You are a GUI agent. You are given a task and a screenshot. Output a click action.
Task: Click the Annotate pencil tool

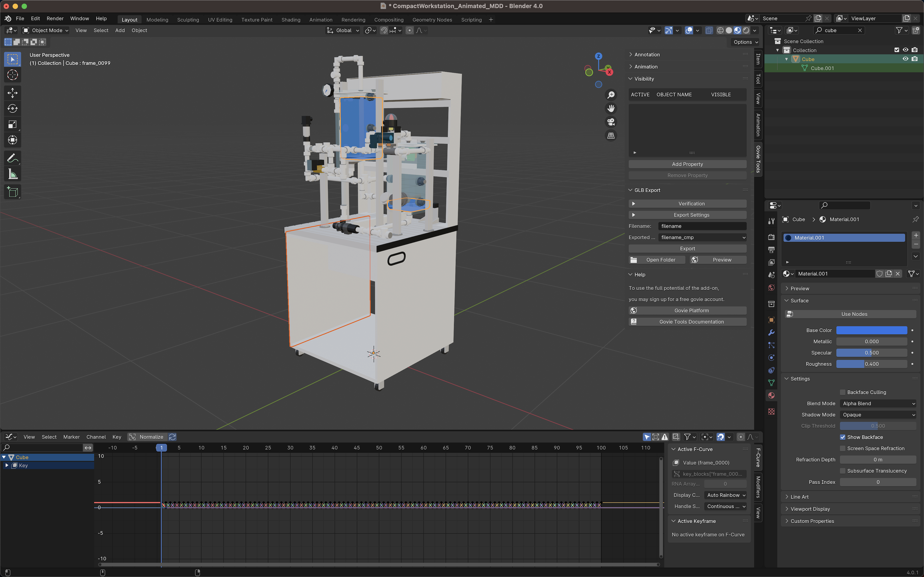coord(12,158)
